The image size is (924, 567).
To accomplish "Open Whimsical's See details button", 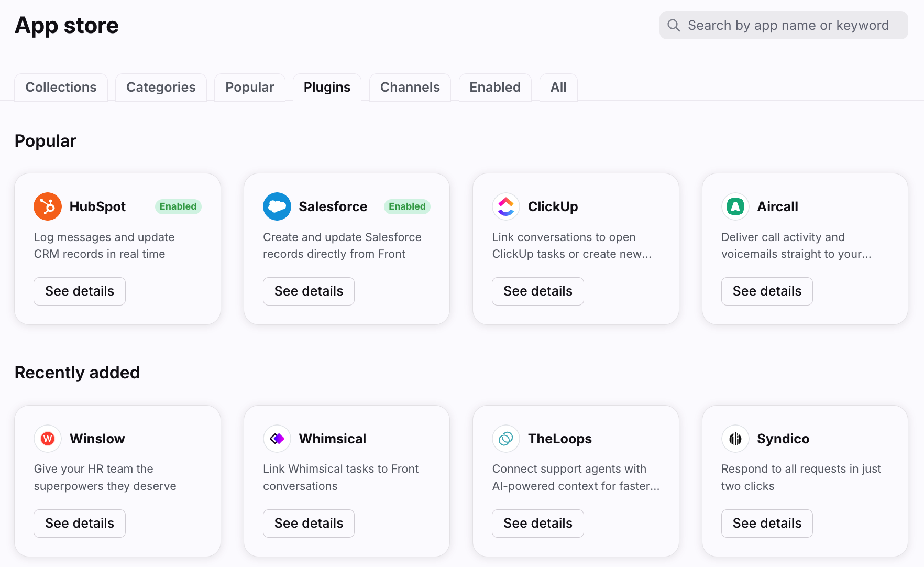I will click(x=309, y=524).
